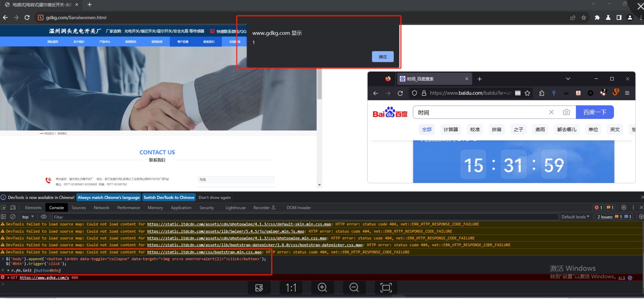Toggle the DevTools device toolbar
The height and width of the screenshot is (299, 644).
point(13,207)
